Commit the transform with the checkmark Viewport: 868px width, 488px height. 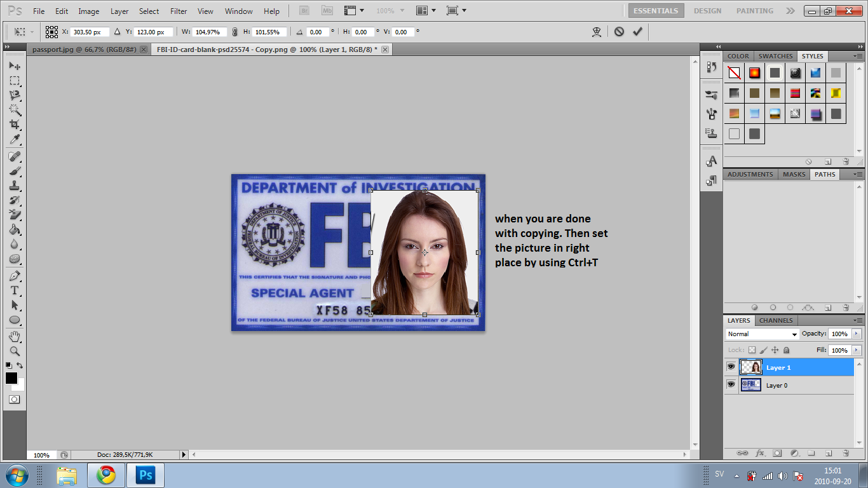coord(637,31)
